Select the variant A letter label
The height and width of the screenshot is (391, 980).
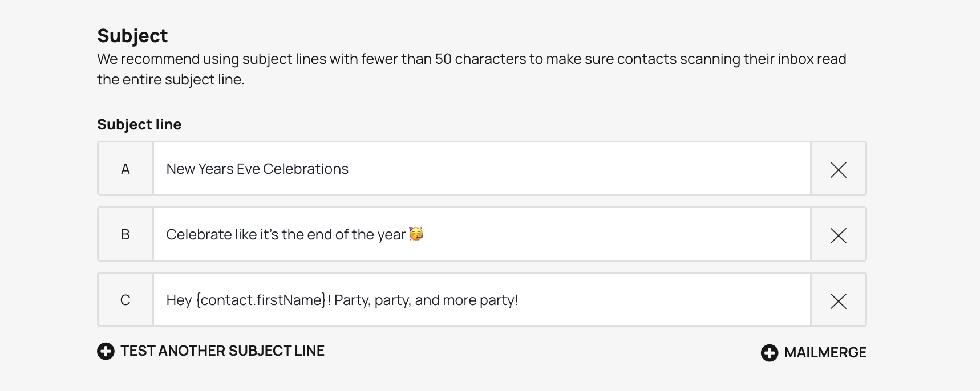[x=125, y=169]
